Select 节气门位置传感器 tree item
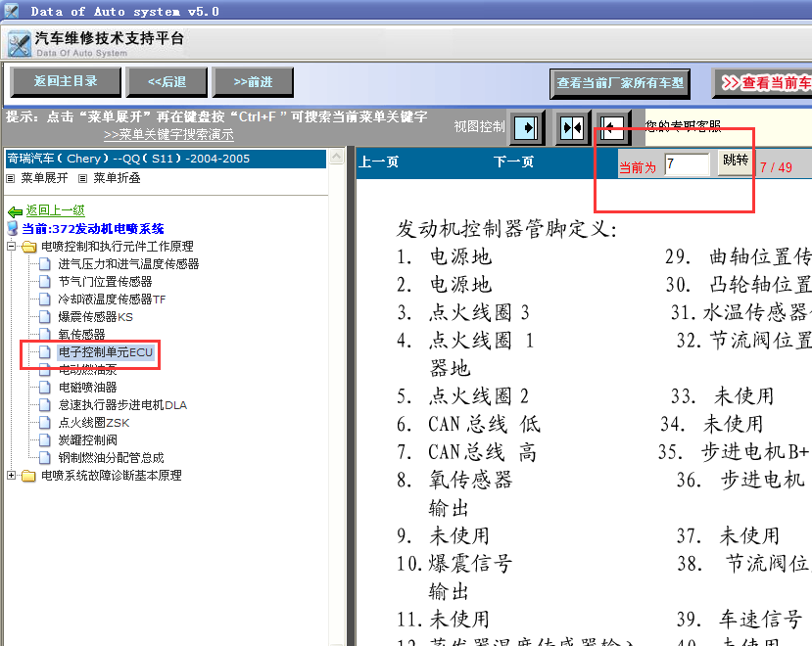Image resolution: width=812 pixels, height=646 pixels. 105,282
